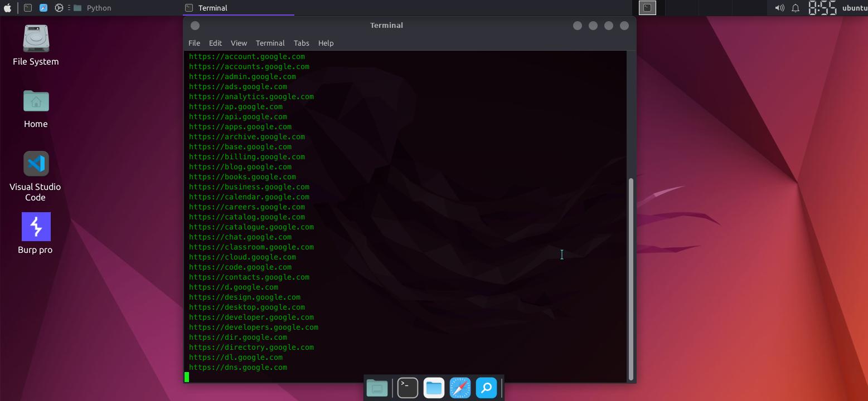Click the https://careers.google.com line
The height and width of the screenshot is (401, 868).
[x=247, y=207]
